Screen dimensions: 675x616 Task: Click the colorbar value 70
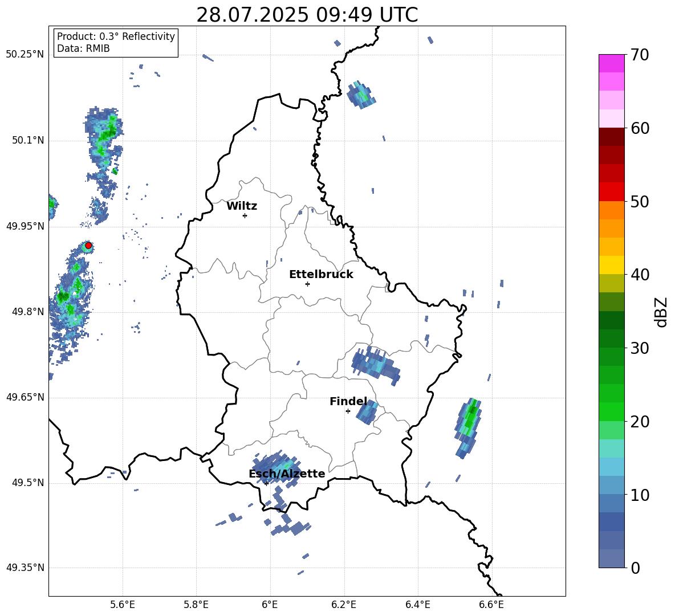pyautogui.click(x=640, y=55)
